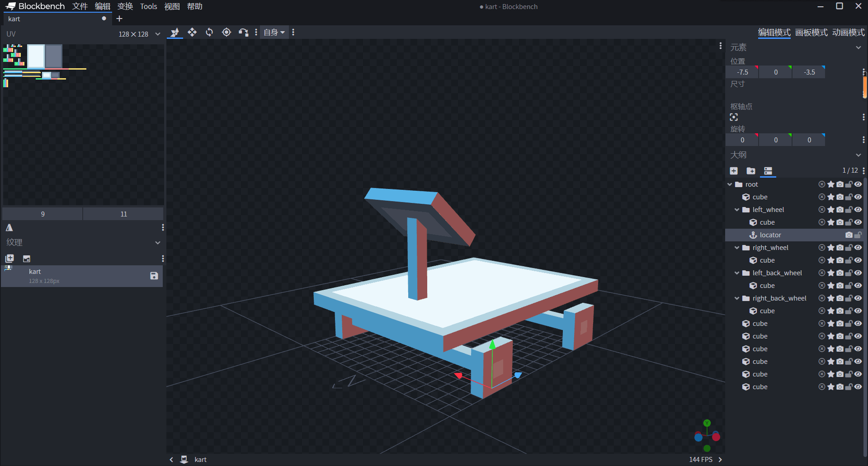Open the Tools menu

pyautogui.click(x=148, y=6)
